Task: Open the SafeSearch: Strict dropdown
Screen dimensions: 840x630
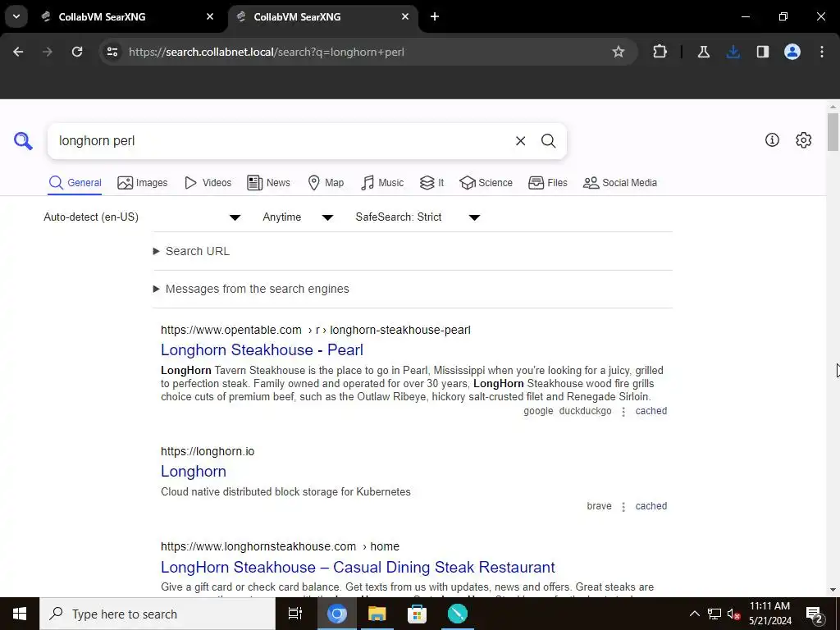Action: pyautogui.click(x=418, y=217)
